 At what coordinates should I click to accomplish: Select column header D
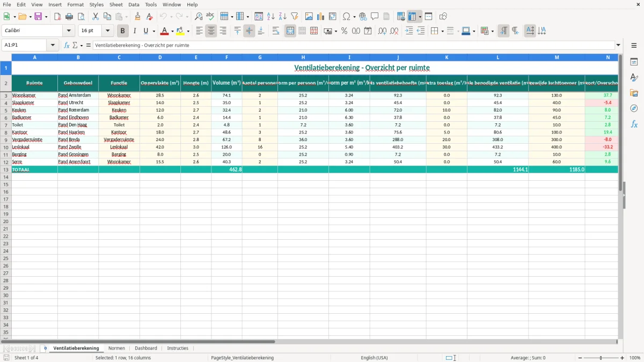pos(160,57)
